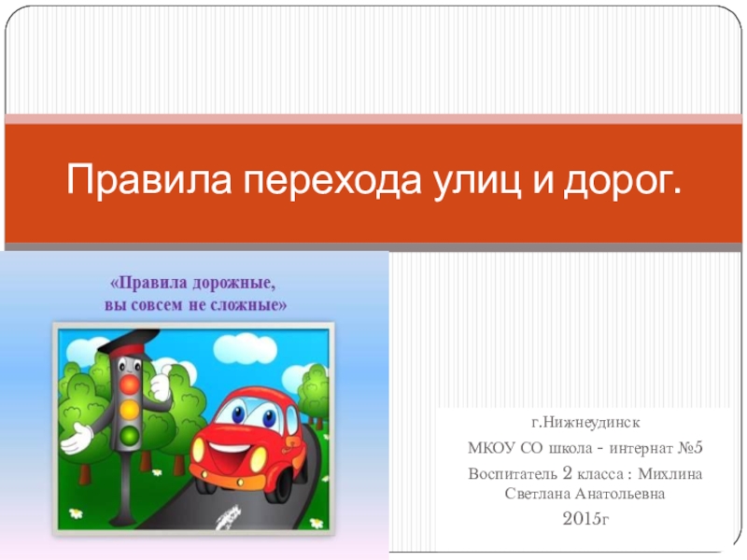747x560 pixels.
Task: Click 'Воспитатель 2 класса : Михлина' text
Action: 585,474
